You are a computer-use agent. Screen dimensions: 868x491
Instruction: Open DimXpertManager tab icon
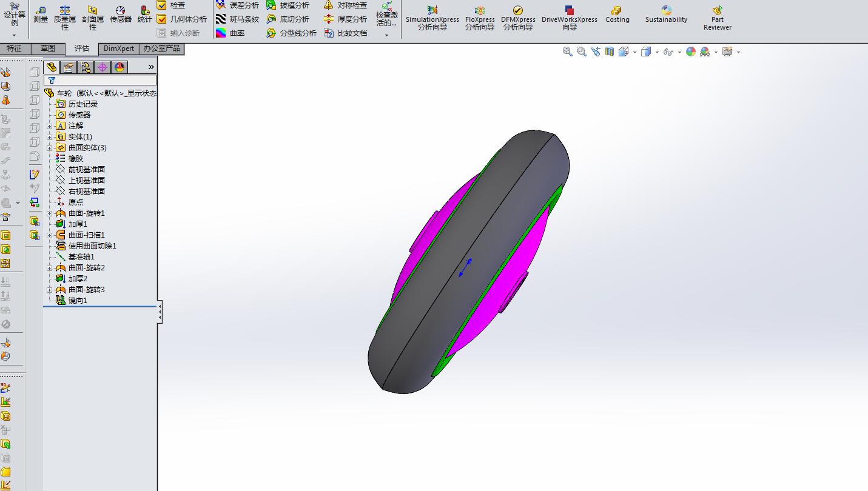pos(103,67)
